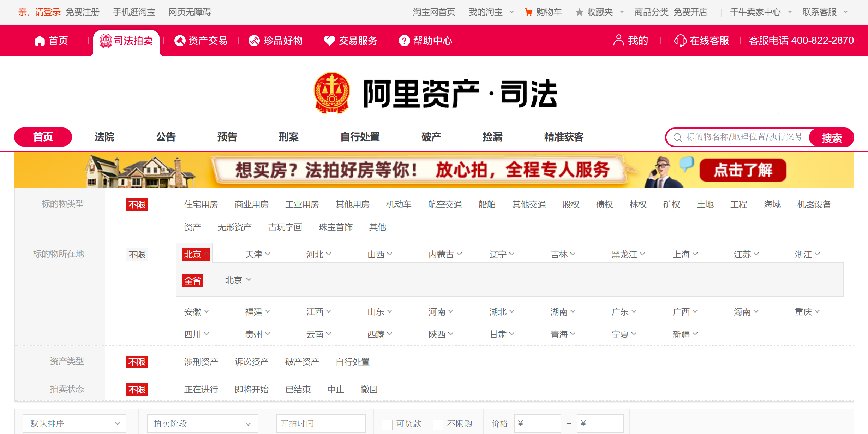Select the 正在进行 auction status
Viewport: 868px width, 434px height.
point(201,390)
